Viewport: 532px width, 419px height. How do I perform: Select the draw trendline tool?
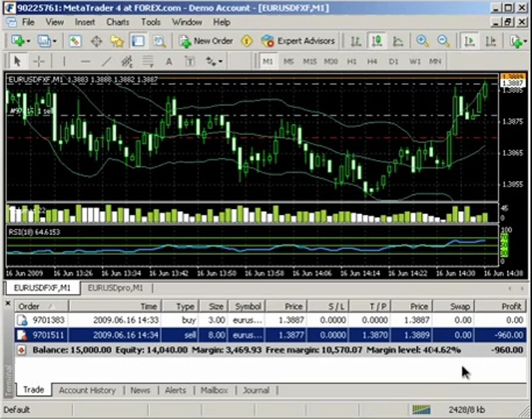107,61
